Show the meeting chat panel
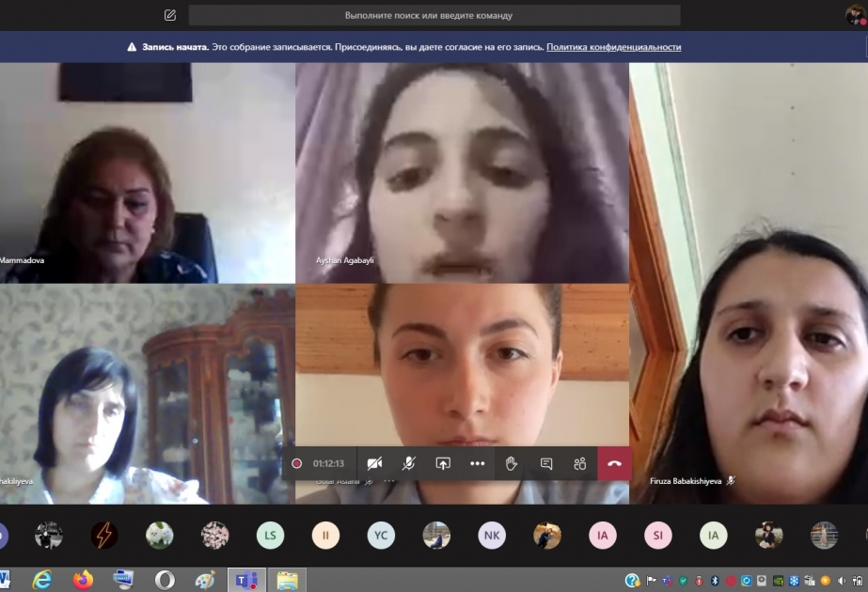The width and height of the screenshot is (868, 592). coord(545,463)
